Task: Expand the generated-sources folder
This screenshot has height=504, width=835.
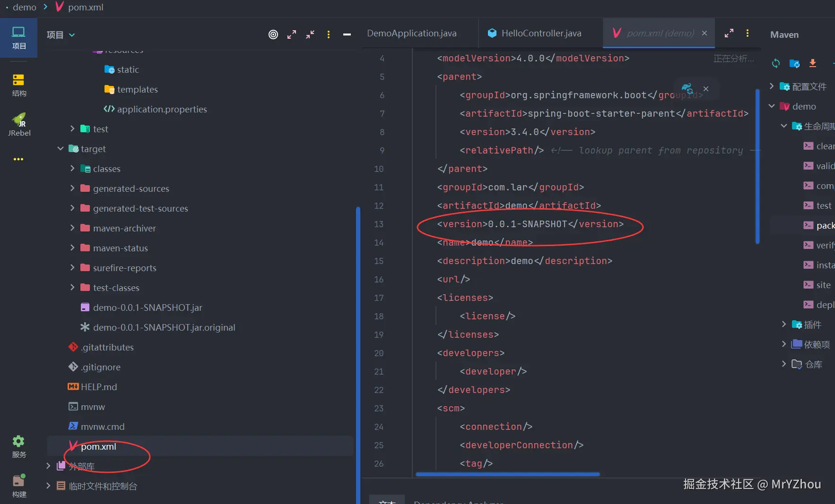Action: click(x=72, y=188)
